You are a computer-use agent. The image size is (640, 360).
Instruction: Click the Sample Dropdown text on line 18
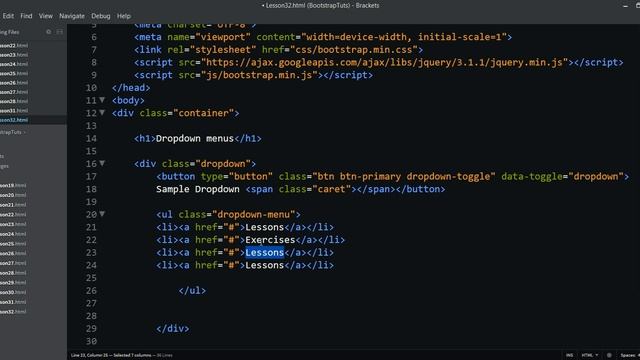click(198, 189)
